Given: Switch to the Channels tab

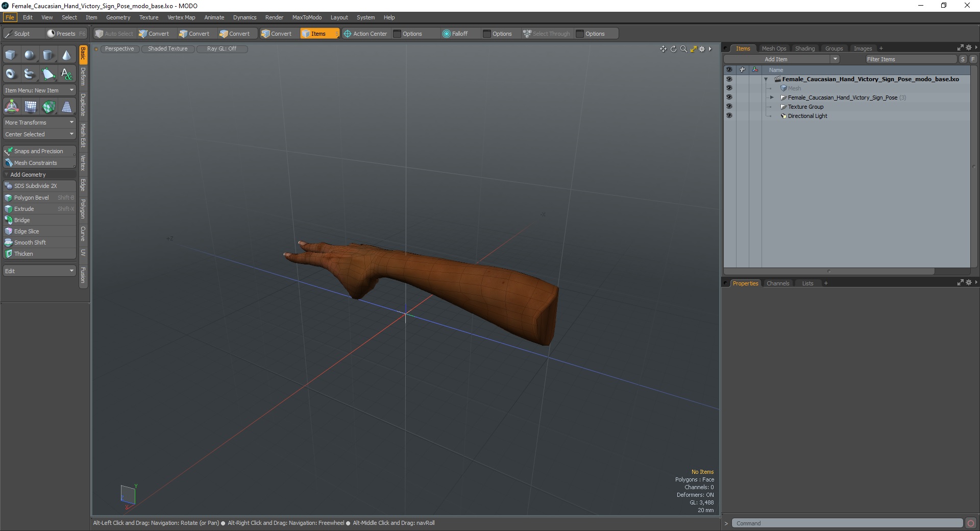Looking at the screenshot, I should pos(778,283).
